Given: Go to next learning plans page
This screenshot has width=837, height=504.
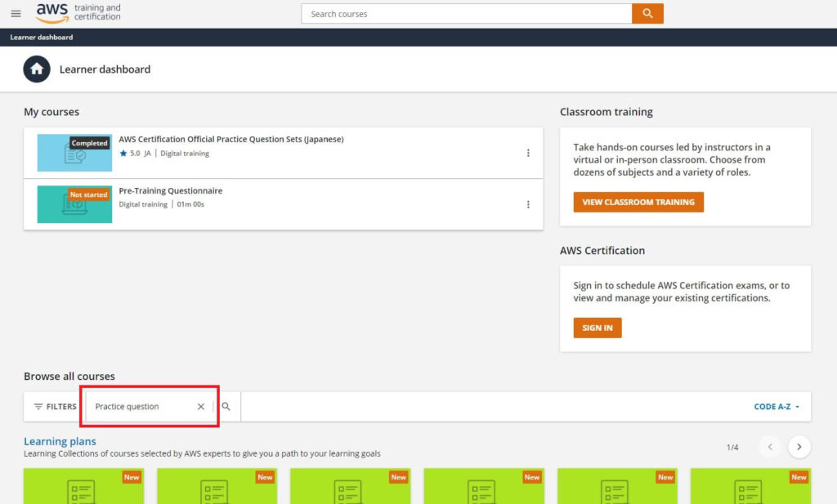Looking at the screenshot, I should click(x=799, y=447).
